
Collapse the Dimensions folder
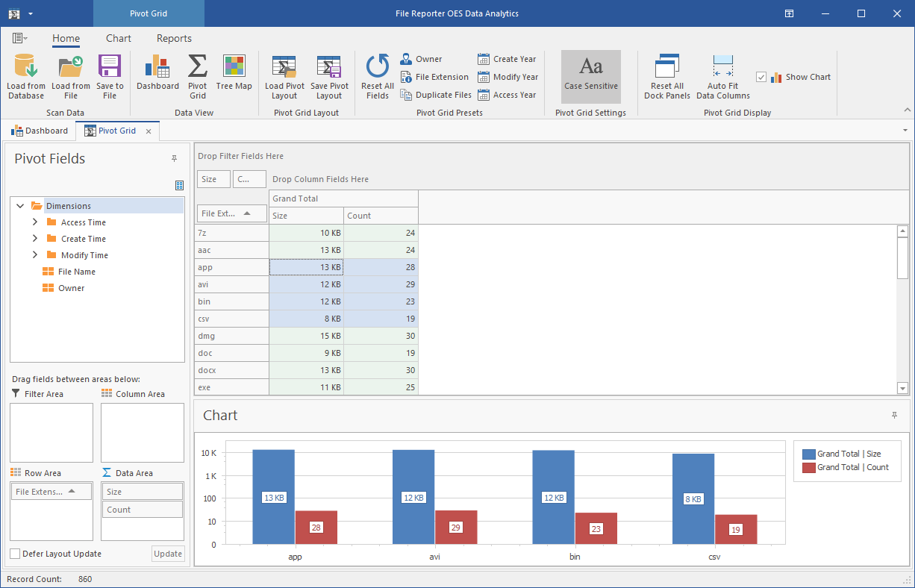pyautogui.click(x=20, y=205)
